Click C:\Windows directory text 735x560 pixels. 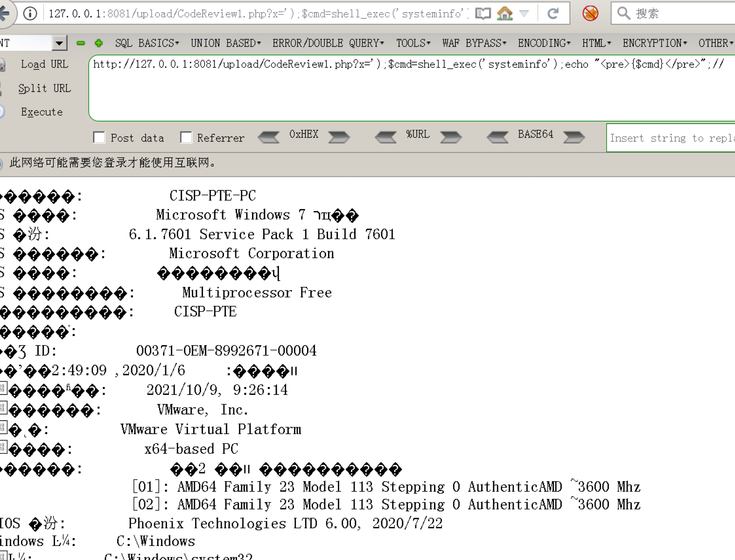coord(155,541)
